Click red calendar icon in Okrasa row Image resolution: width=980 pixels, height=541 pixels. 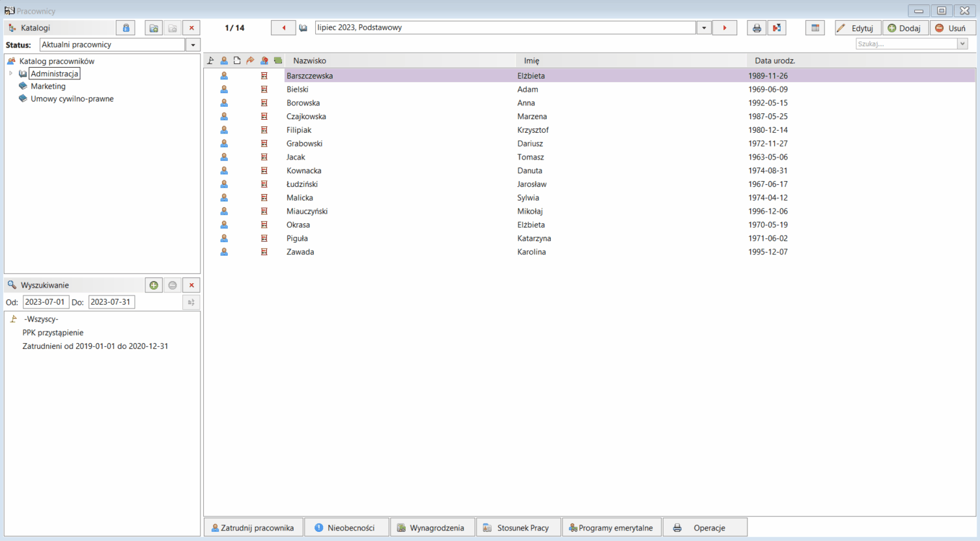point(264,225)
